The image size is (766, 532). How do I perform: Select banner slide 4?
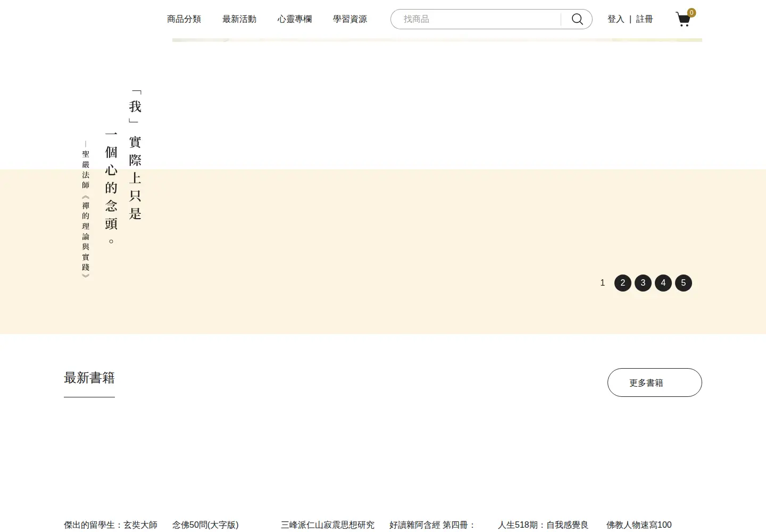point(663,283)
